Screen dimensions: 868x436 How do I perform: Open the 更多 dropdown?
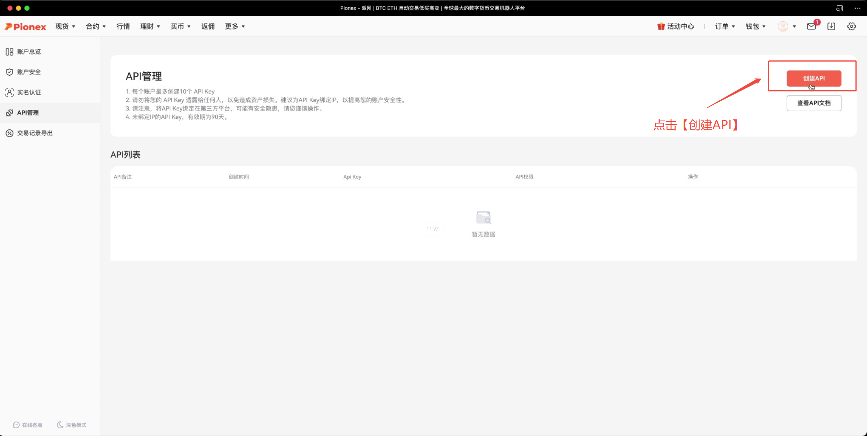pos(235,26)
